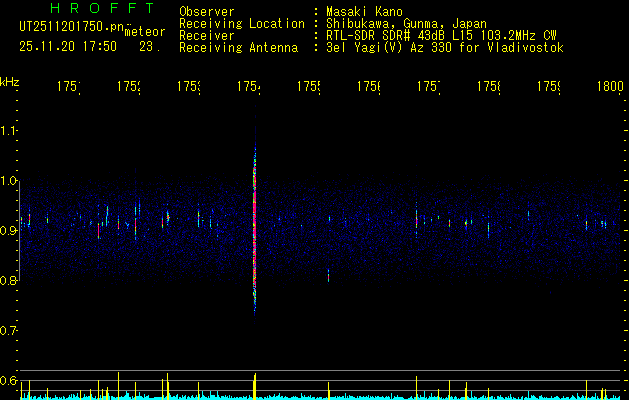Viewport: 629px width, 400px height.
Task: Click the 1800 time axis label
Action: point(610,86)
